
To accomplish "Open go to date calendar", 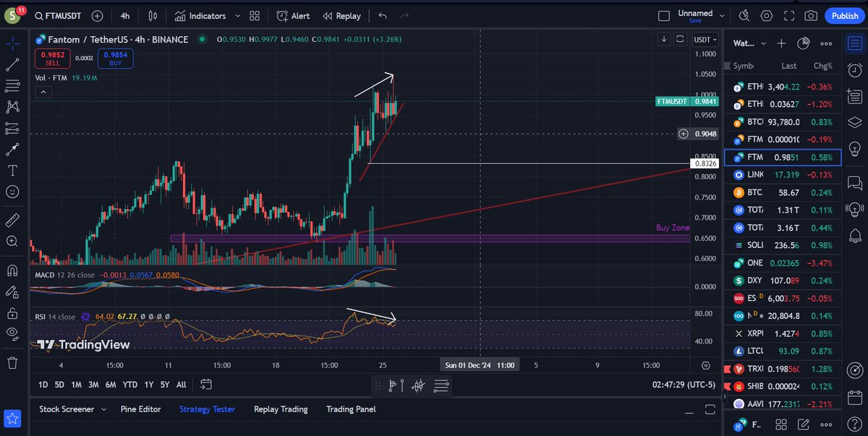I will 206,385.
